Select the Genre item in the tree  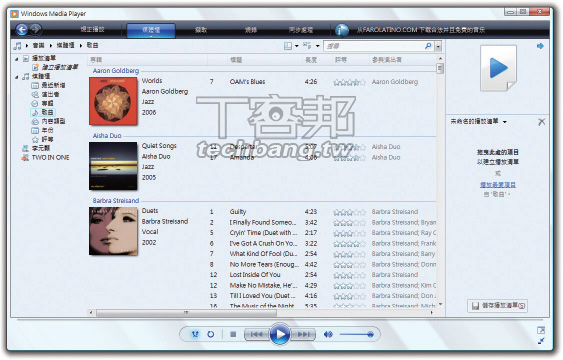48,121
